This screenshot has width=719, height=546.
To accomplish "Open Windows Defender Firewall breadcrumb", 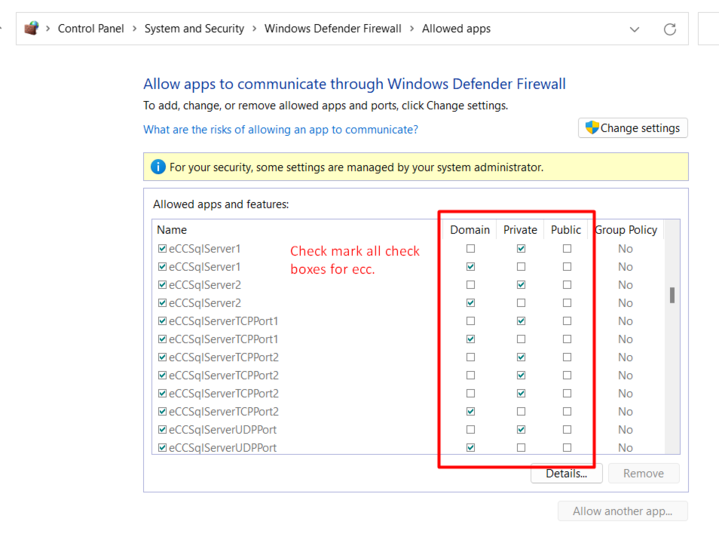I will [333, 28].
